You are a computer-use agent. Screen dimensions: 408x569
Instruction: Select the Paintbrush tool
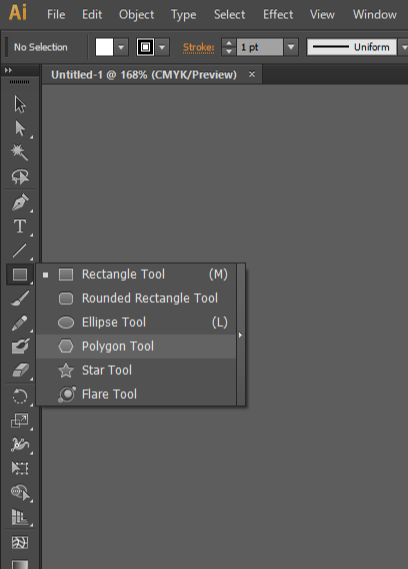point(20,299)
